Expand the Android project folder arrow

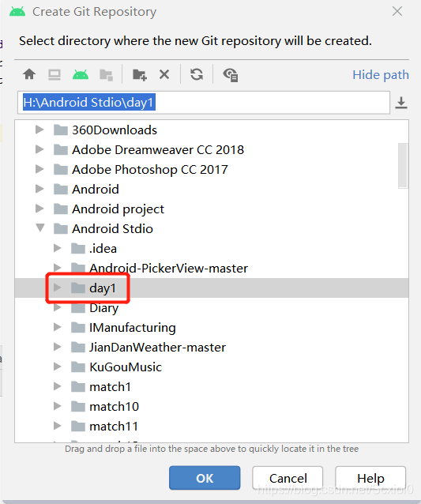[39, 209]
